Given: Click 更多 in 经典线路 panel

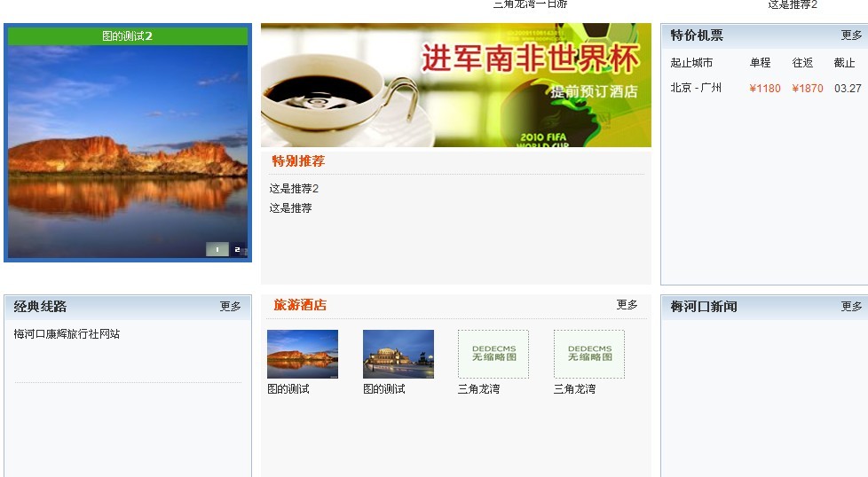Looking at the screenshot, I should coord(230,306).
